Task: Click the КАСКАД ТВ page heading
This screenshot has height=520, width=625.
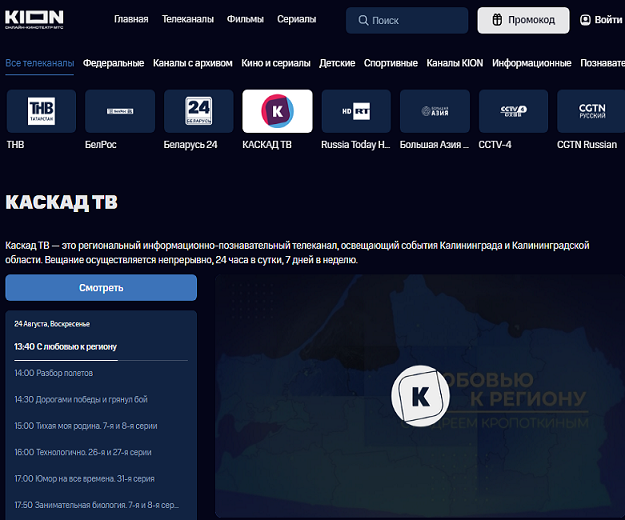Action: click(x=61, y=202)
